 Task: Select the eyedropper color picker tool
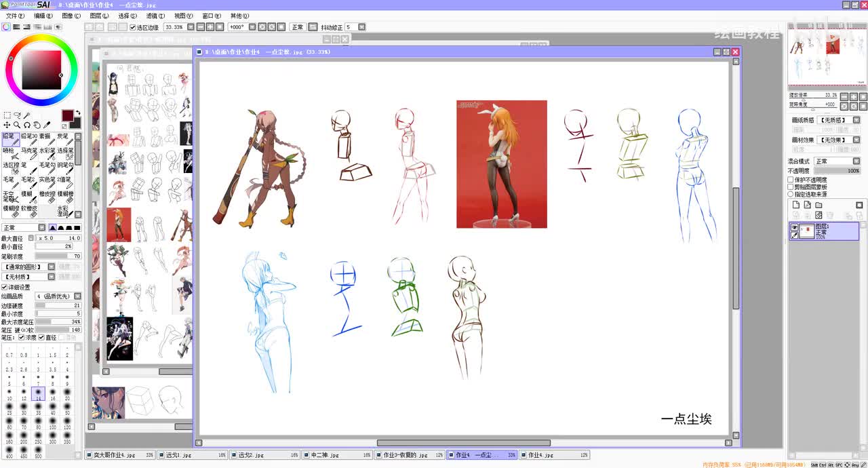(x=47, y=125)
